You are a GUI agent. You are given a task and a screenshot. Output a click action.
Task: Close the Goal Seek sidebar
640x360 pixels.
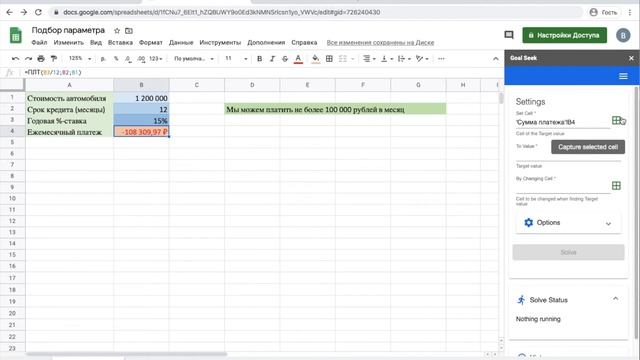631,58
